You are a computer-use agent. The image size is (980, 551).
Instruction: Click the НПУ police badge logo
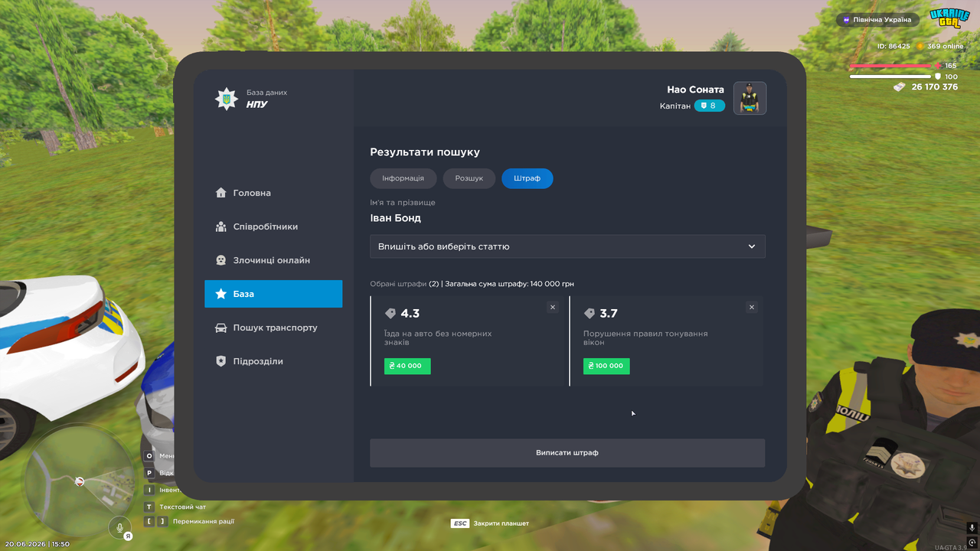(226, 99)
